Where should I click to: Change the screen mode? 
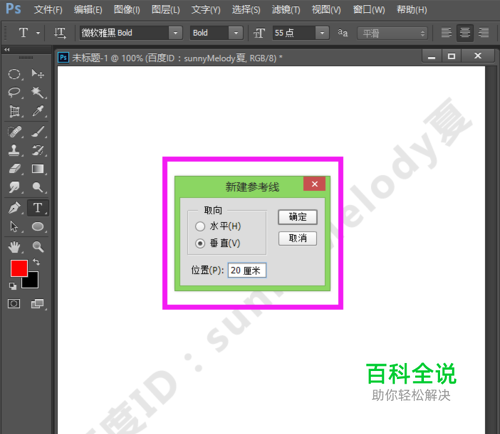point(37,304)
